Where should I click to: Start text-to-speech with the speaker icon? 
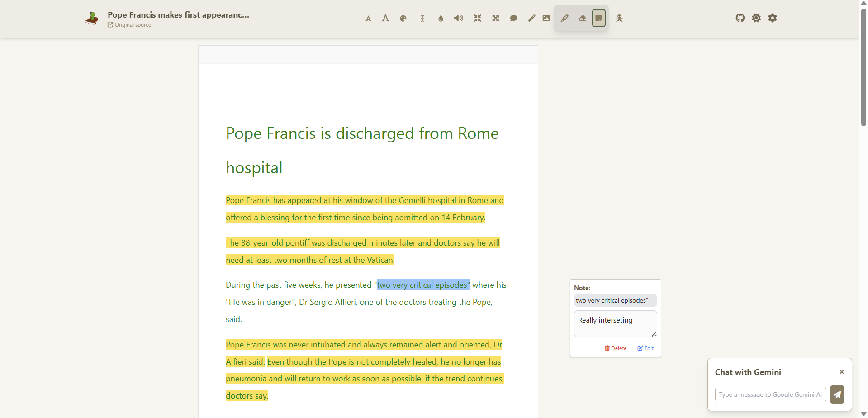459,19
